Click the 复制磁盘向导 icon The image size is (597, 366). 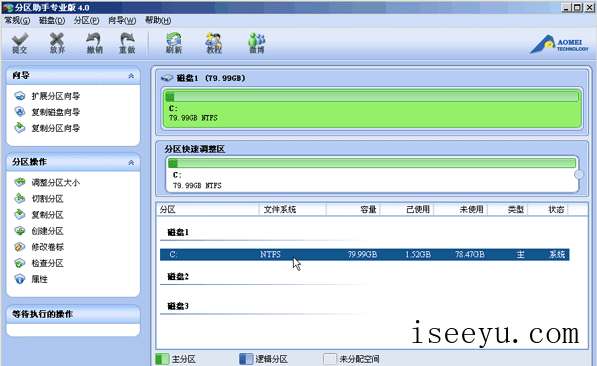20,112
